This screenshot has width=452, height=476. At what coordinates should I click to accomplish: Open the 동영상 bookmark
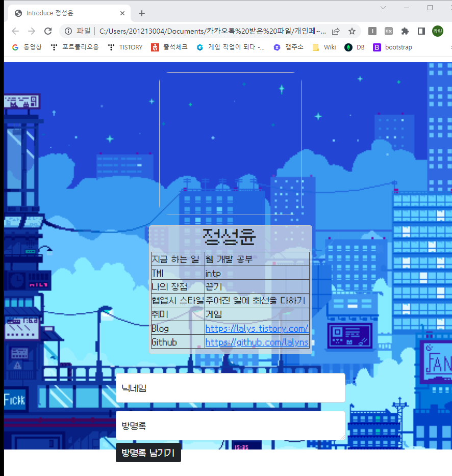click(x=27, y=47)
